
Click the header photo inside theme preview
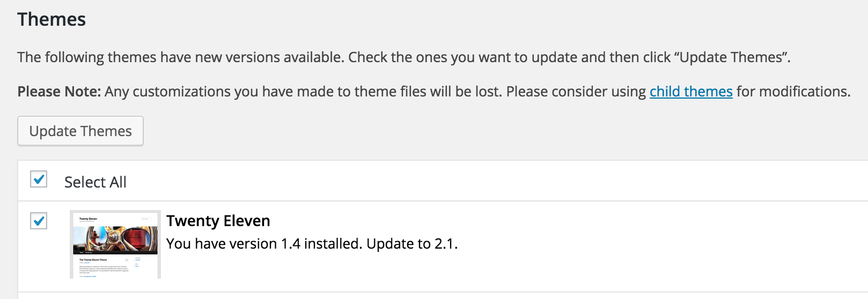115,240
